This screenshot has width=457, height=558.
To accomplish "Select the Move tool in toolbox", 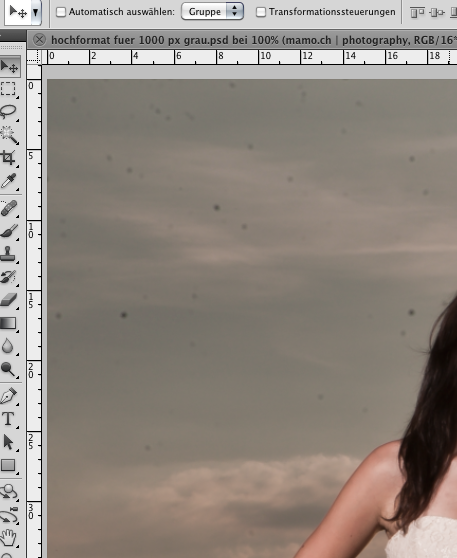I will [10, 66].
